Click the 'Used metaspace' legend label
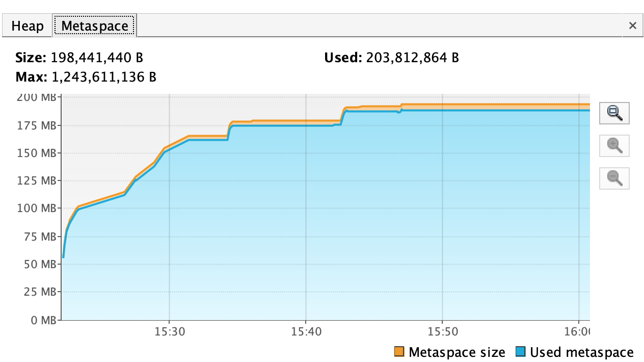The height and width of the screenshot is (362, 644). tap(582, 352)
